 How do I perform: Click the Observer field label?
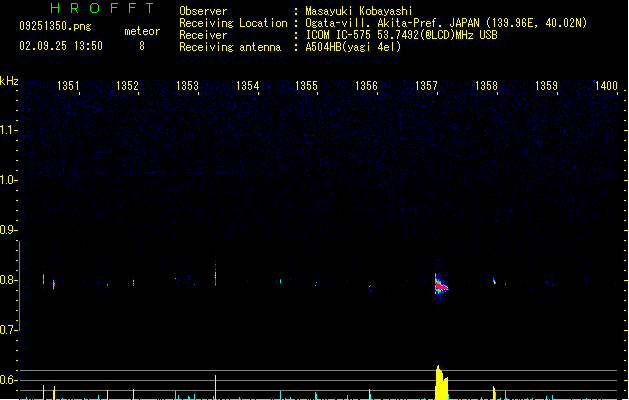[x=203, y=11]
